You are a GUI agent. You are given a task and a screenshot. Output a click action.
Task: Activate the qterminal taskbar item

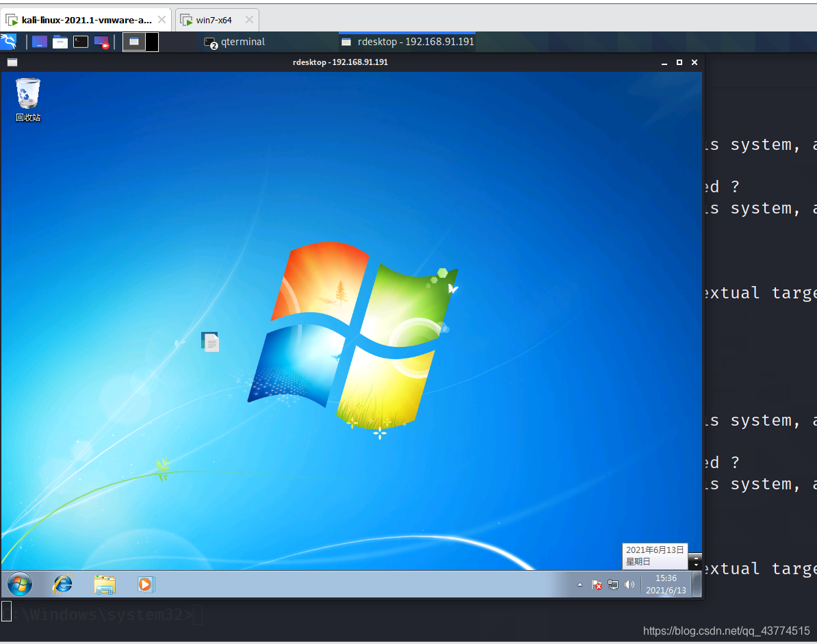[x=235, y=42]
